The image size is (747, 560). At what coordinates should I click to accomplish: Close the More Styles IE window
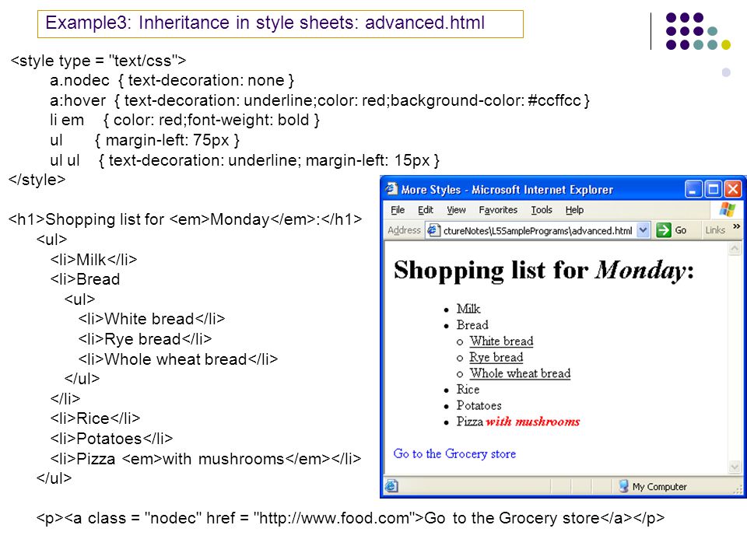(x=733, y=189)
